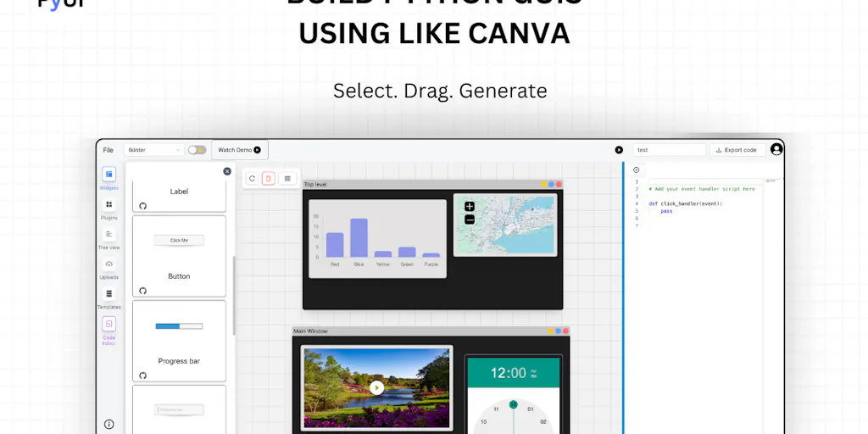
Task: Zoom in on the map widget
Action: [x=470, y=207]
